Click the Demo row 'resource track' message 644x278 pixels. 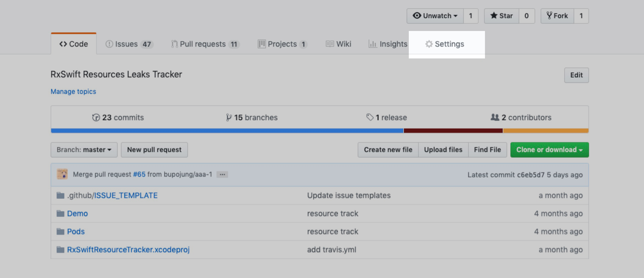pos(333,213)
